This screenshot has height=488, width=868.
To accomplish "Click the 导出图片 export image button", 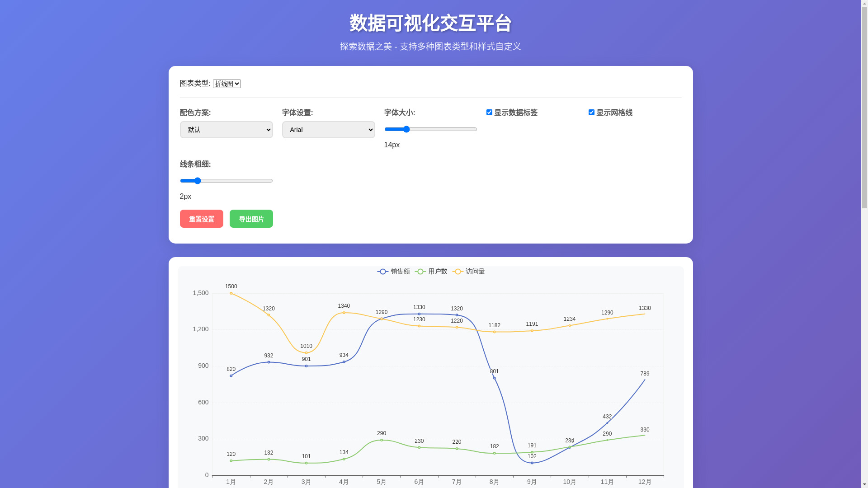I will coord(251,219).
